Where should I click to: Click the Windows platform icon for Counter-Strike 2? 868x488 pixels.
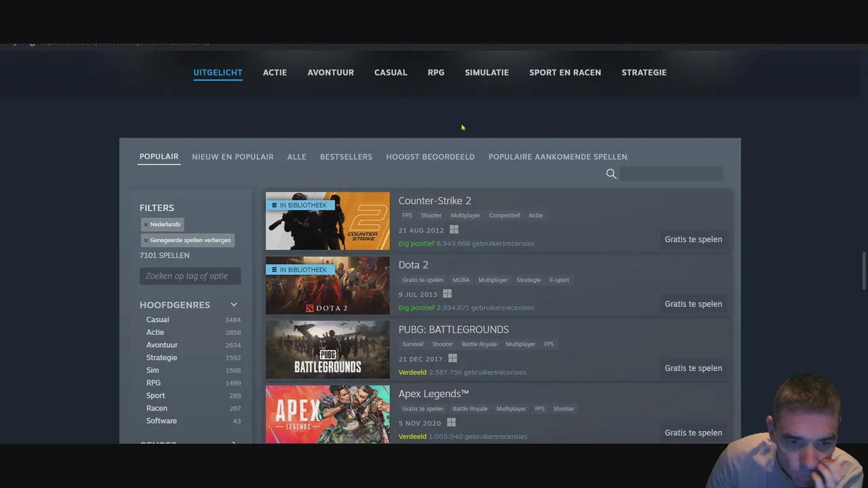click(454, 230)
